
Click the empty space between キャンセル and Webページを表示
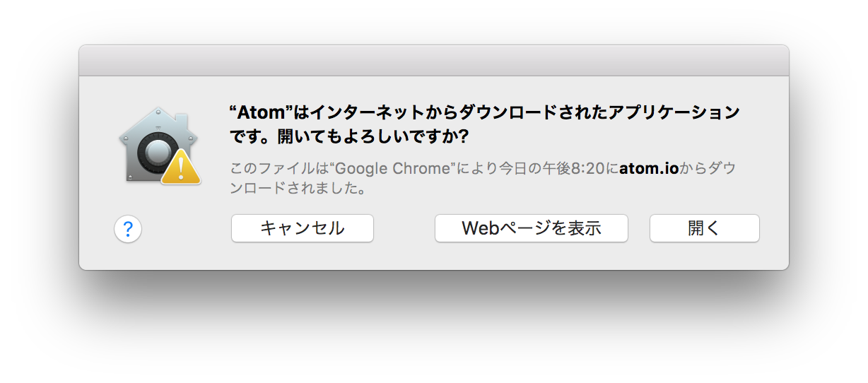(x=404, y=228)
